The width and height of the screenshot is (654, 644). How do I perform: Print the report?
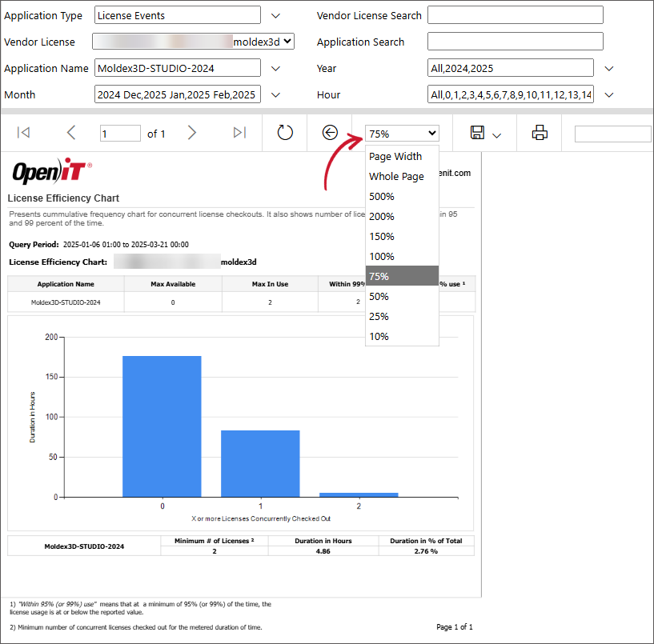(x=540, y=133)
